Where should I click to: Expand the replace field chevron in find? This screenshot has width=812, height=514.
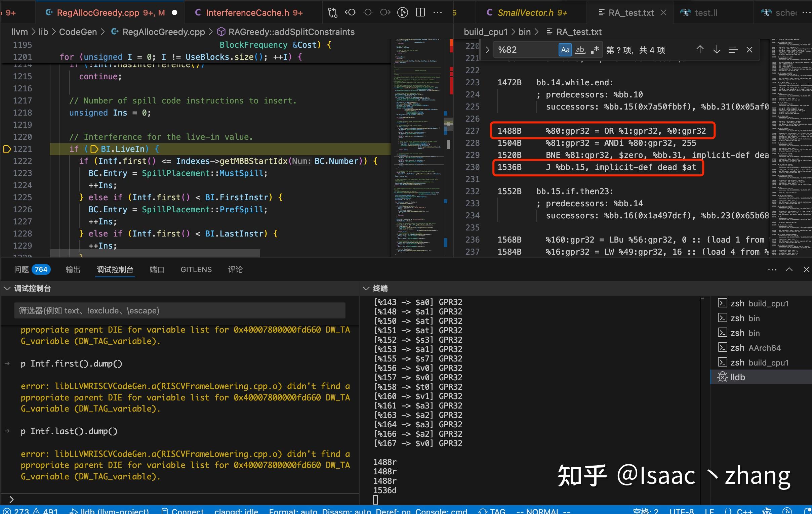click(x=487, y=50)
